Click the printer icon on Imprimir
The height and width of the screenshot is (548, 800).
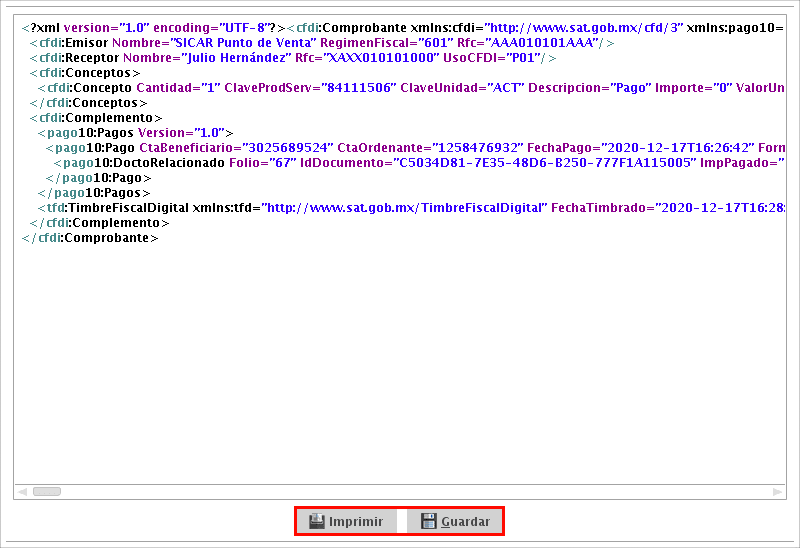[x=316, y=521]
